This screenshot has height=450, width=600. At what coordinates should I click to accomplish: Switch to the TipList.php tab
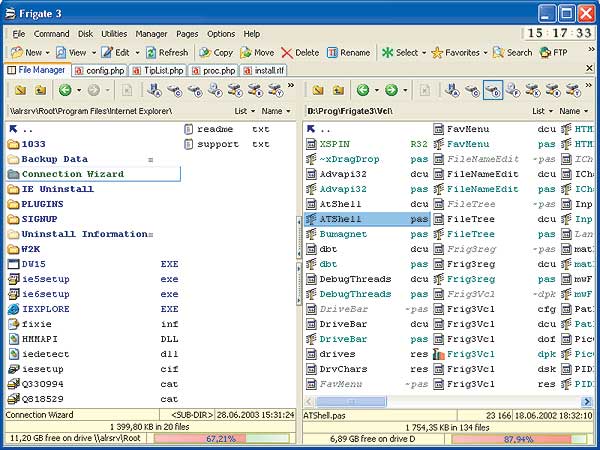[x=158, y=71]
